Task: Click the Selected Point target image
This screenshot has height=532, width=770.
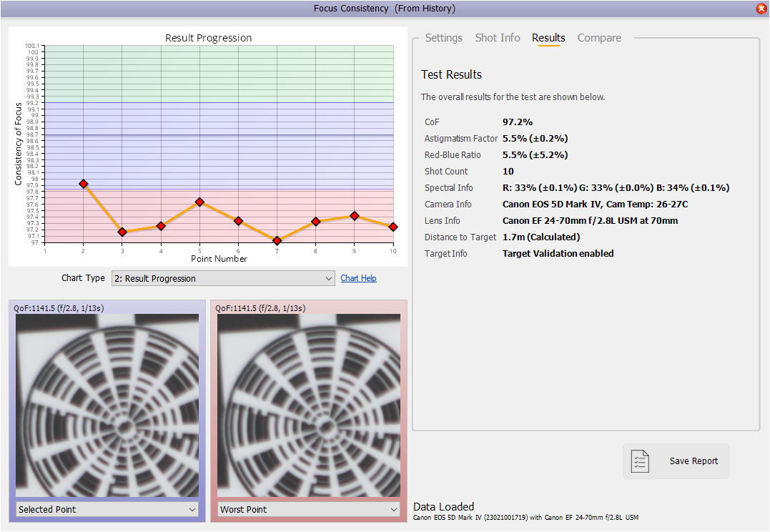Action: pyautogui.click(x=107, y=405)
